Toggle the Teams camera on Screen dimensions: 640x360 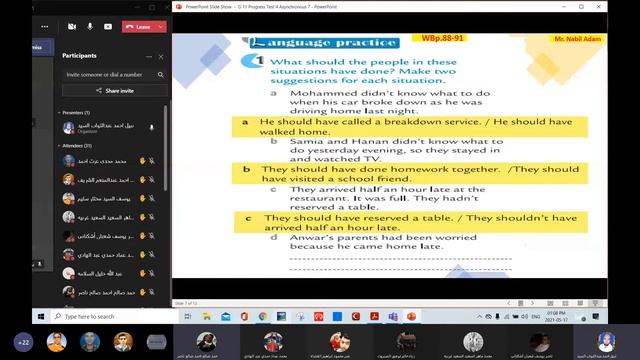(x=72, y=27)
